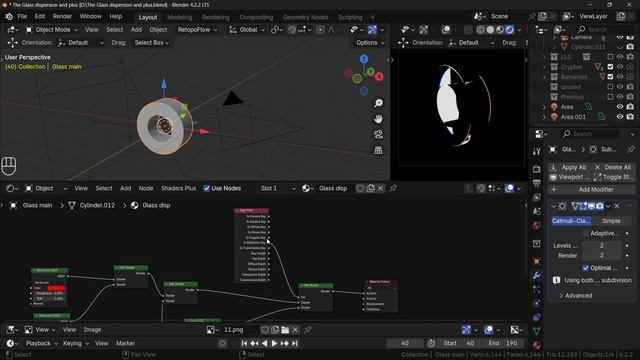The height and width of the screenshot is (360, 640).
Task: Disable rendering for Area.001 camera icon
Action: 630,117
